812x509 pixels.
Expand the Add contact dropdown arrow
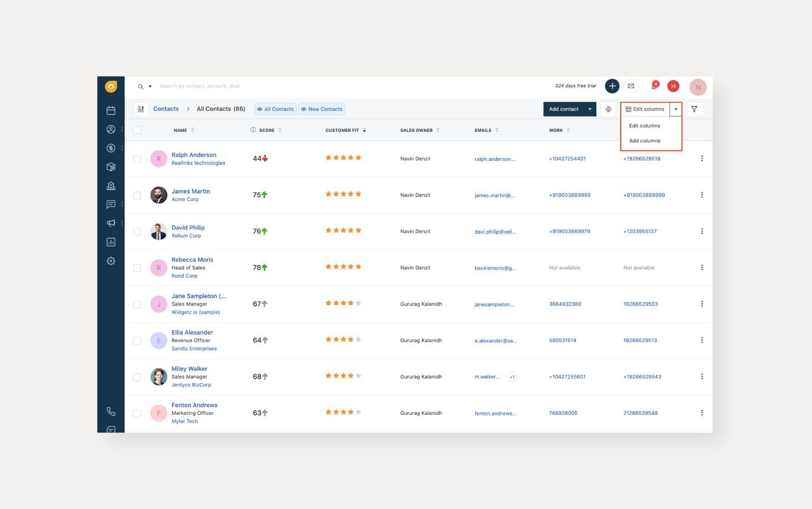[590, 109]
